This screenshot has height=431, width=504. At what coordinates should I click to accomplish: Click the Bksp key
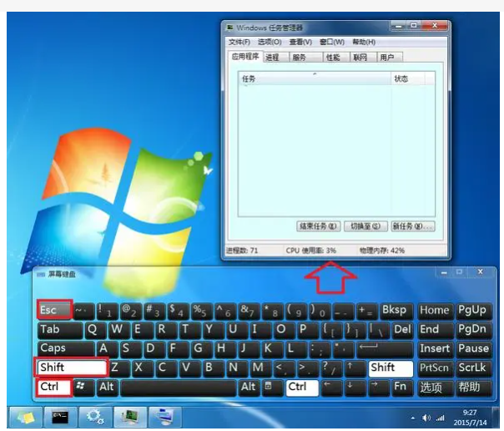click(x=396, y=311)
